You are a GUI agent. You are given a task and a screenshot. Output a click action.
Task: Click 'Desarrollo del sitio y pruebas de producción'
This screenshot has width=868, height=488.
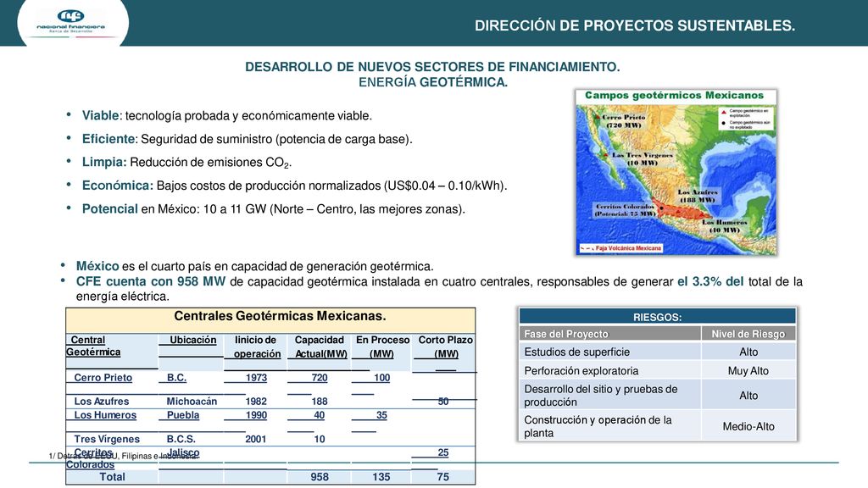click(x=601, y=396)
